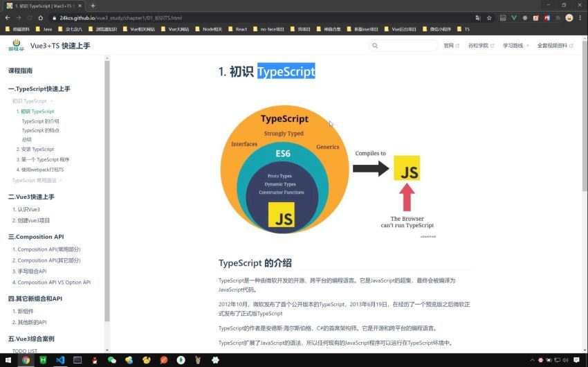This screenshot has height=367, width=588.
Task: Click the 课程指南 sidebar heading
Action: pyautogui.click(x=20, y=71)
